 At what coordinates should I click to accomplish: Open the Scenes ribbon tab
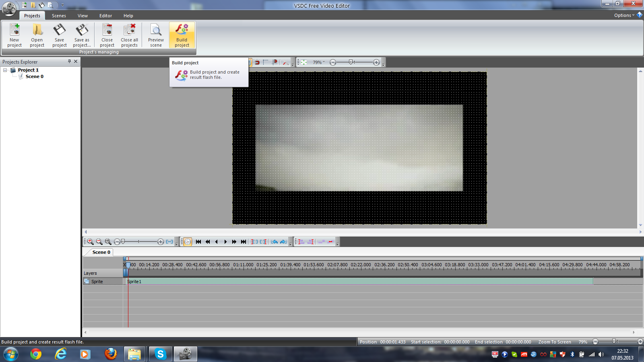(x=59, y=16)
